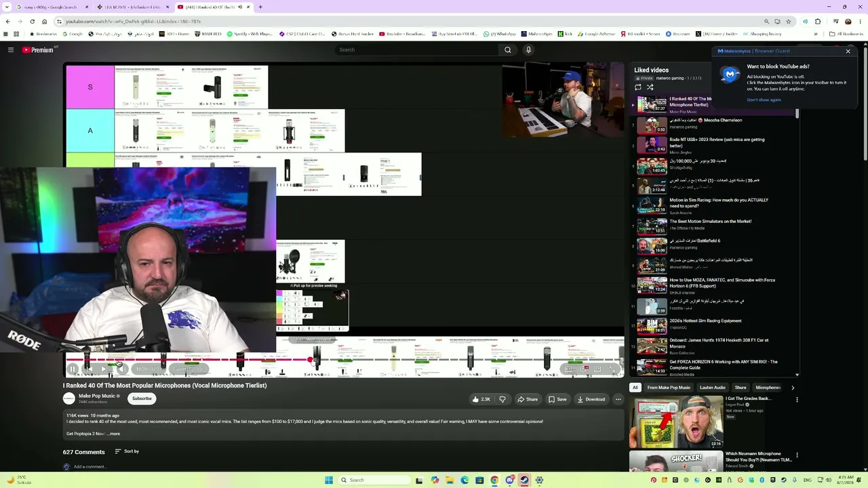Open the browser home page icon

click(45, 22)
